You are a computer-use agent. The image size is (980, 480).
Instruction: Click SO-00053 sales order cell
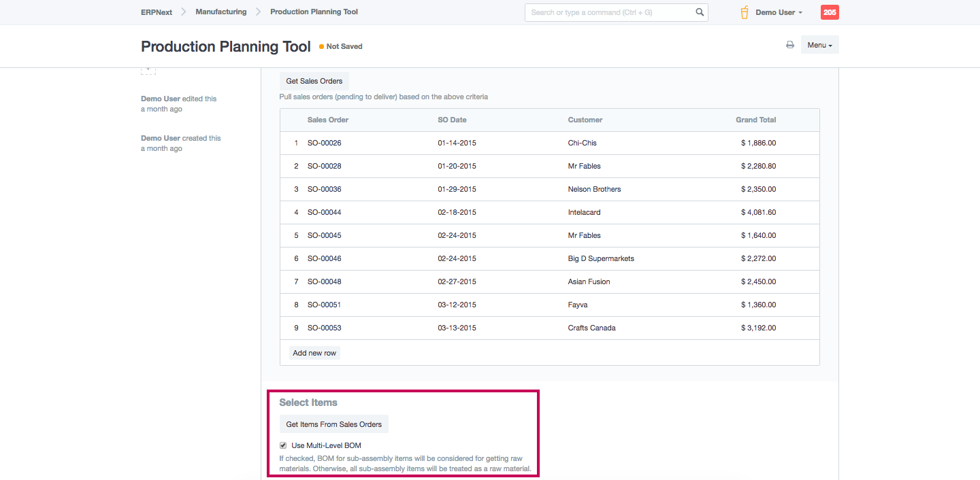[324, 328]
